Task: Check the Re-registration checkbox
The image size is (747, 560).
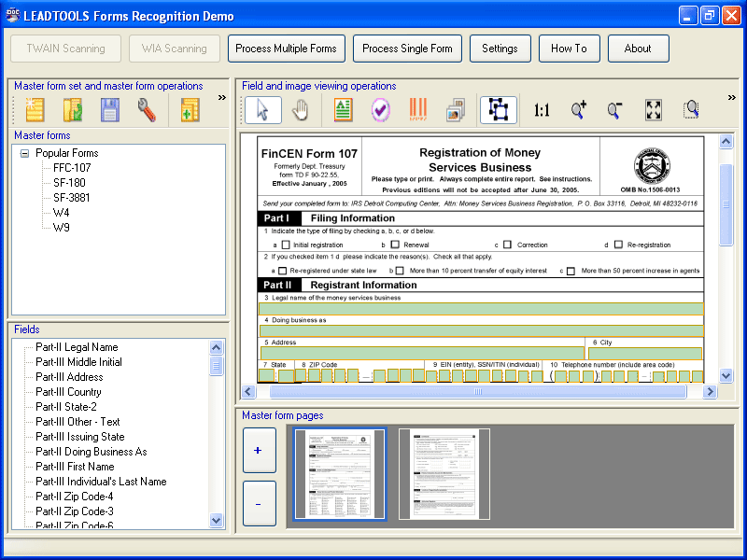Action: [x=618, y=245]
